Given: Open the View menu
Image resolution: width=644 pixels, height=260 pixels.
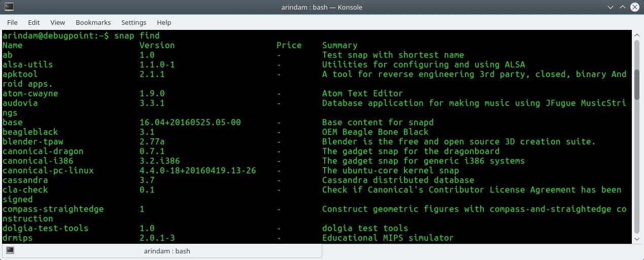Looking at the screenshot, I should 58,22.
